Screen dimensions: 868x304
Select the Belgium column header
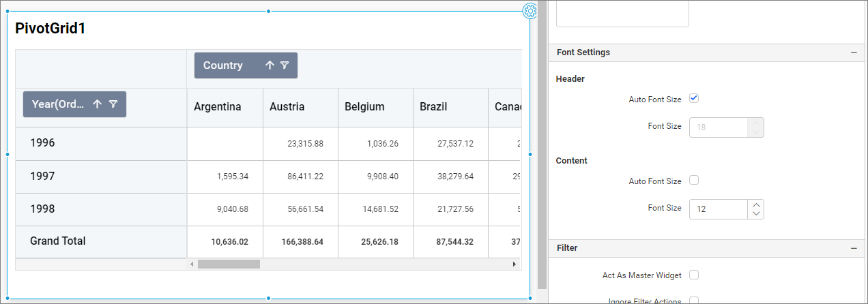[x=375, y=107]
